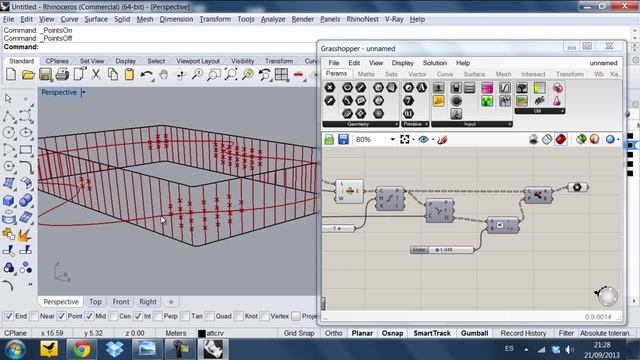Screen dimensions: 640x360
Task: Click the Paste clipboard icon
Action: coord(129,74)
